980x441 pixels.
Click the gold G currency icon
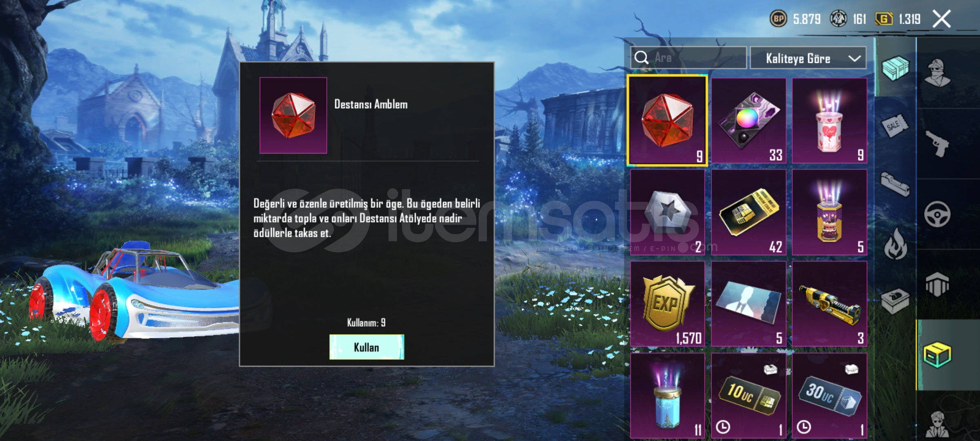(x=884, y=19)
